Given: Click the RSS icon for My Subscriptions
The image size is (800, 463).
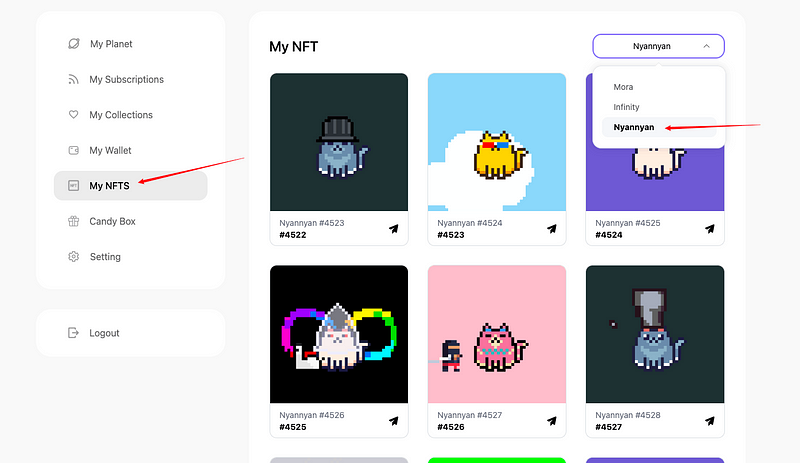Looking at the screenshot, I should pos(73,80).
